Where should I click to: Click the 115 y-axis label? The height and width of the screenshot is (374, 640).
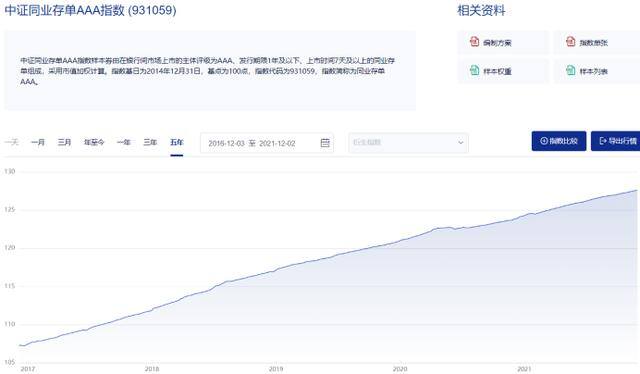coord(10,286)
